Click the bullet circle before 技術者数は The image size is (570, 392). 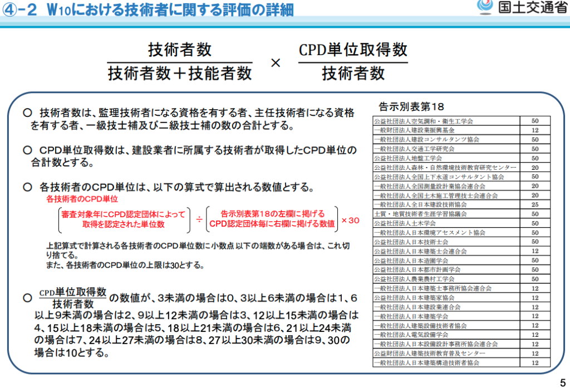tap(26, 112)
